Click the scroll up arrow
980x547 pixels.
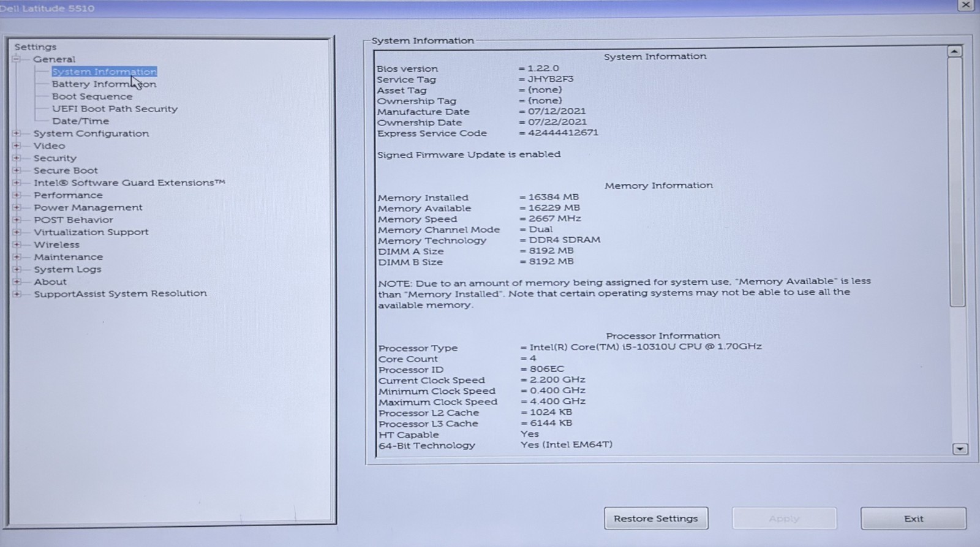[x=955, y=51]
